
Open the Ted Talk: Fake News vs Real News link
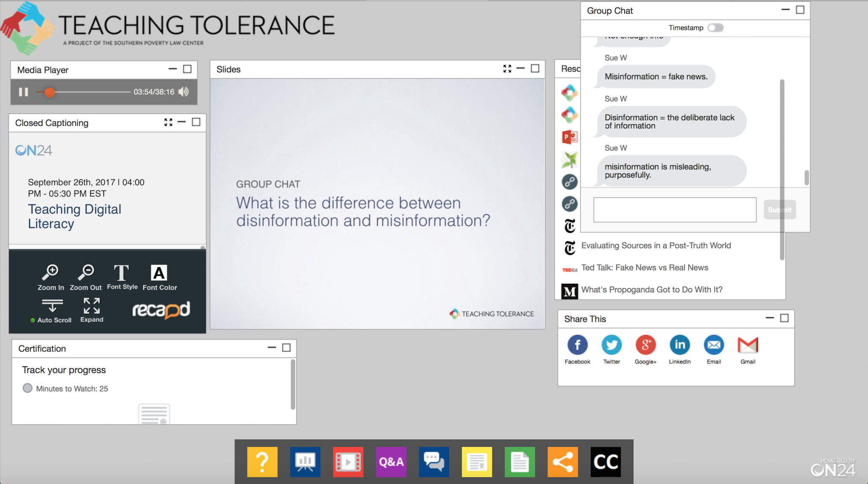click(x=644, y=268)
